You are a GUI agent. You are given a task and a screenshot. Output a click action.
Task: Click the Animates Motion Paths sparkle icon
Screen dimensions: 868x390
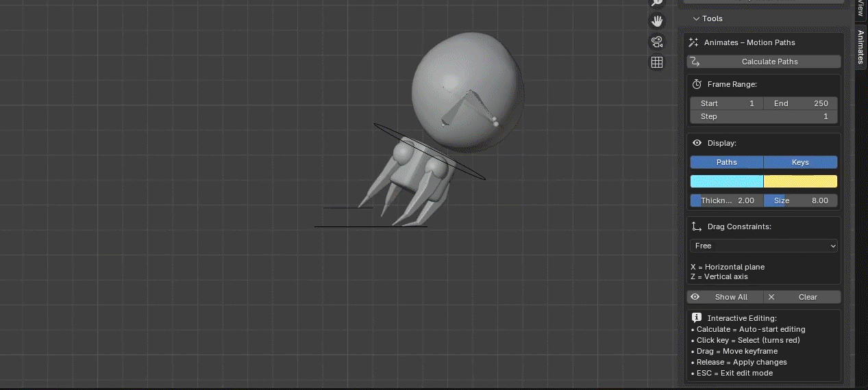tap(694, 42)
